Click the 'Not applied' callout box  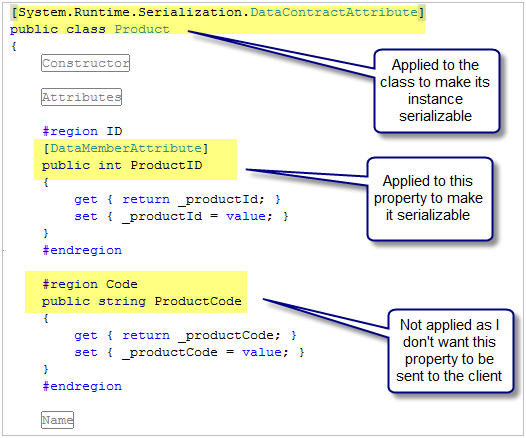click(x=451, y=351)
